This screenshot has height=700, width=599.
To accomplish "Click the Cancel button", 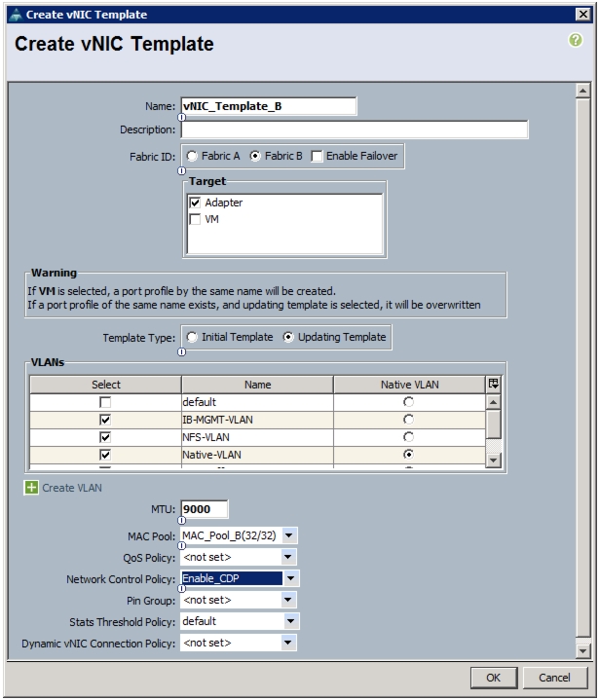I will (x=554, y=678).
